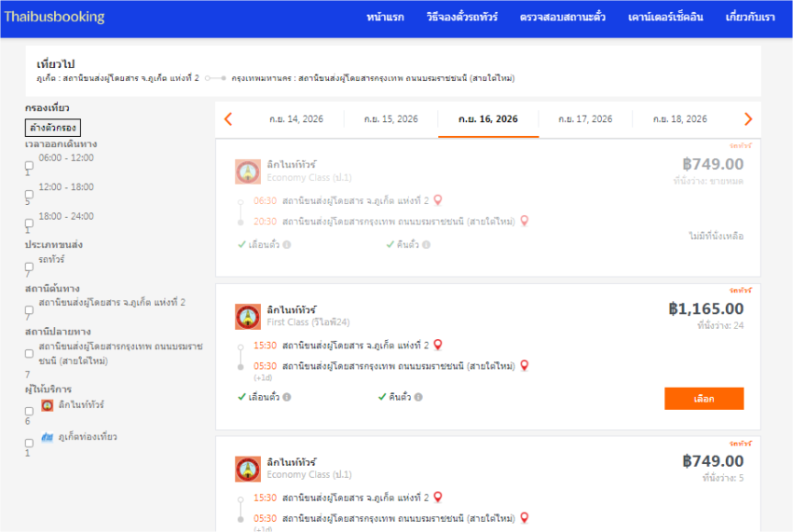Check the origin station ภูเก็ต แห่งที่ 2 filter
793x532 pixels.
tap(29, 310)
